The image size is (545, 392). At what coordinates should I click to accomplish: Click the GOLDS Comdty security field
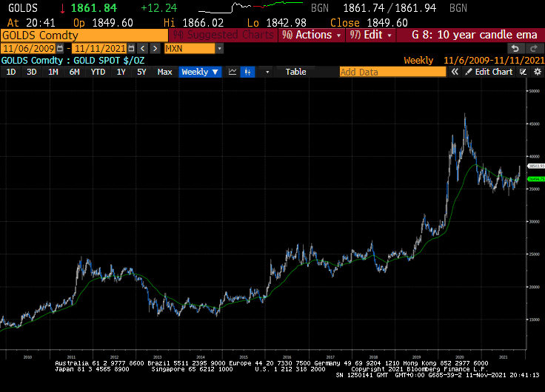[84, 36]
